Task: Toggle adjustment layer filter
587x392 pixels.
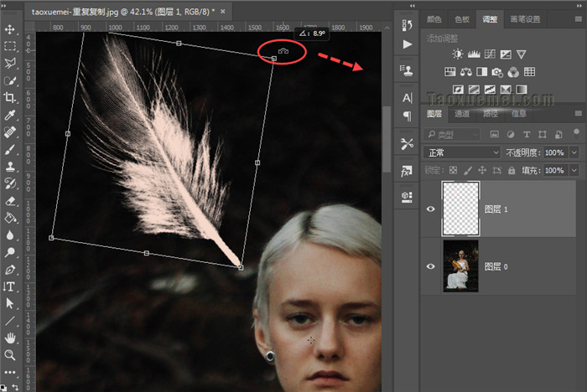Action: pyautogui.click(x=510, y=134)
